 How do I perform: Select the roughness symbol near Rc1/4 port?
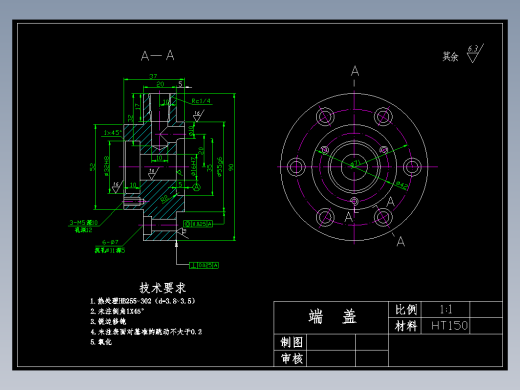coord(198,116)
